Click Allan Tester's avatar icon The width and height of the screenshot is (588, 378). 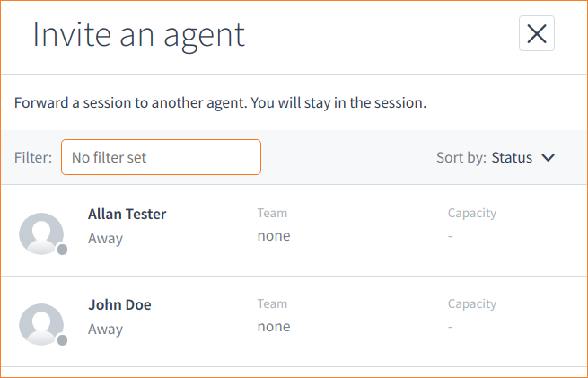(x=41, y=233)
